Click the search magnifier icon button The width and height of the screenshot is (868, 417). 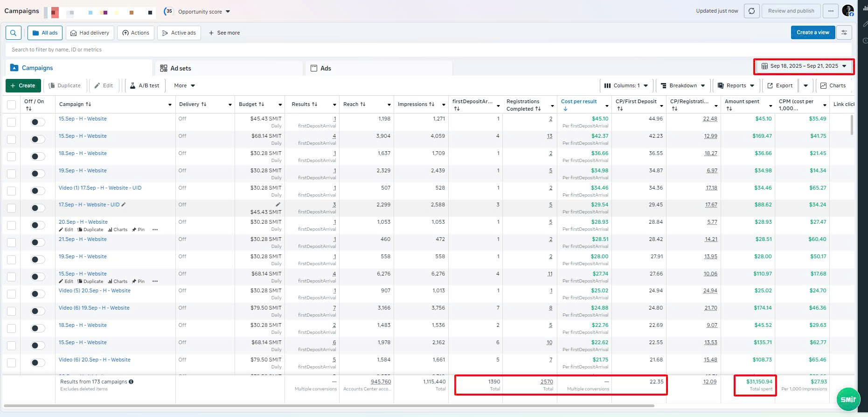(x=13, y=33)
